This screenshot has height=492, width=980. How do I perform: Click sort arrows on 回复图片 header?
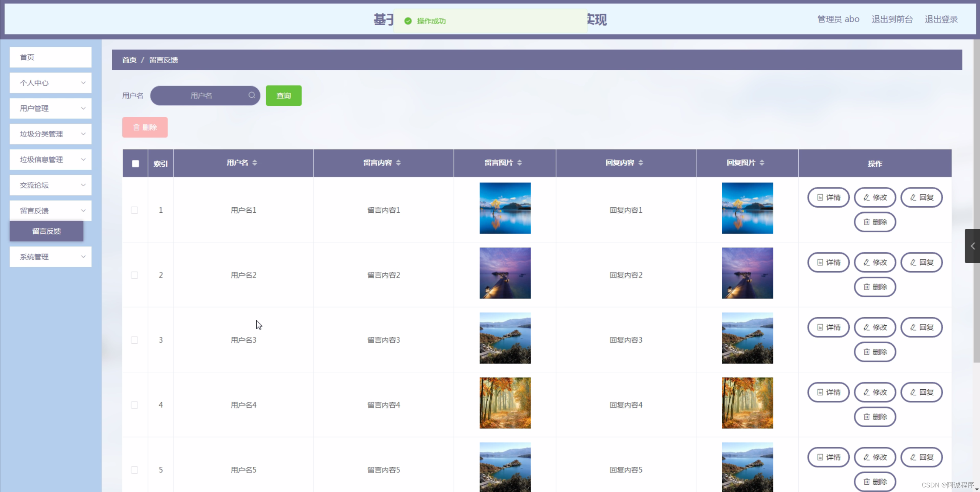762,163
